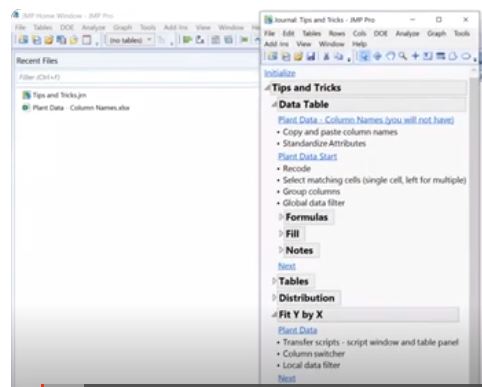Screen dimensions: 482x387
Task: Select the Lines tool in Journal toolbar
Action: (440, 56)
